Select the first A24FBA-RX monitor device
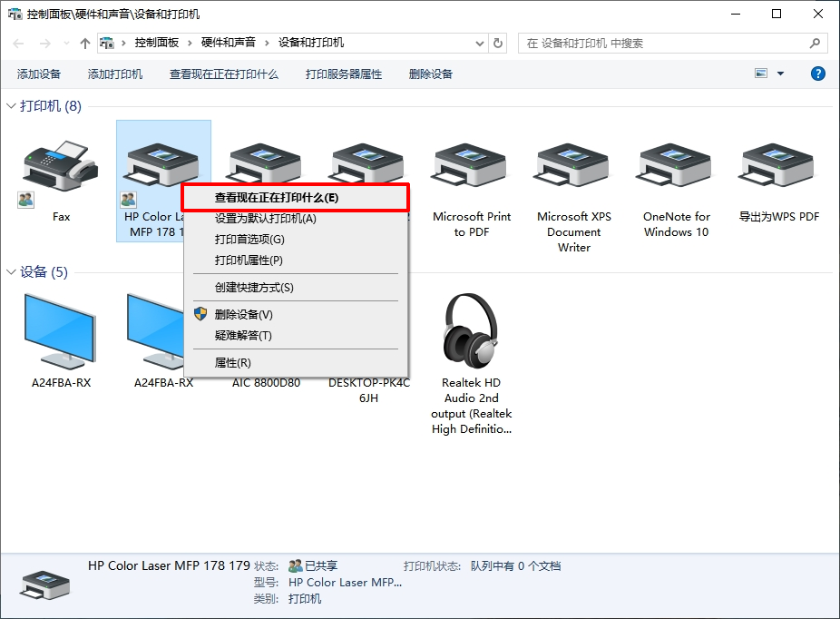Viewport: 840px width, 619px height. [x=60, y=331]
